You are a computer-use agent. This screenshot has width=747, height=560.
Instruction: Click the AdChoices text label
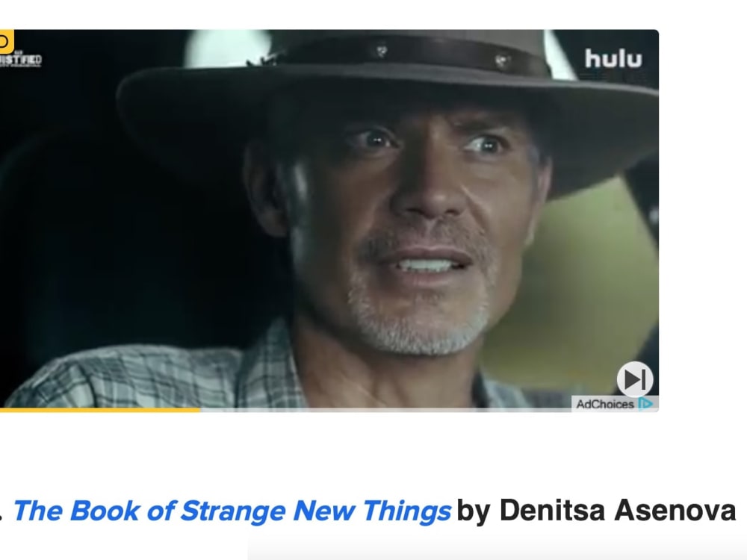(x=604, y=404)
